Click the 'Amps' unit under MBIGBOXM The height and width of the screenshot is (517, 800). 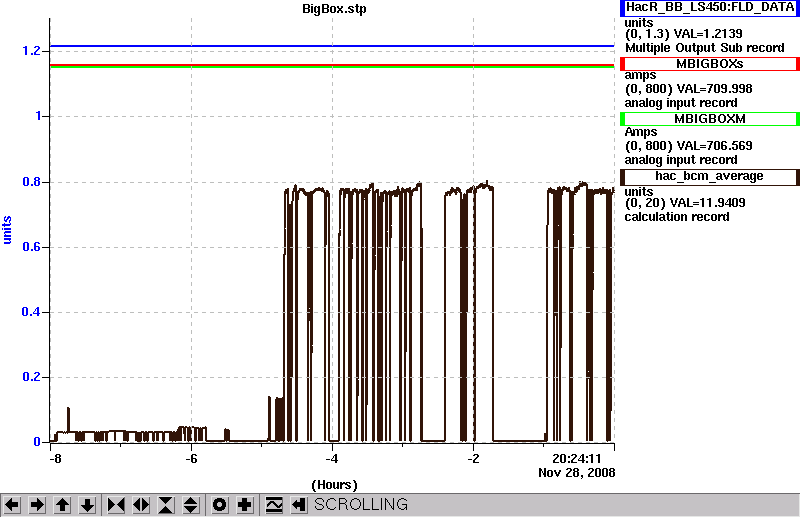point(641,132)
